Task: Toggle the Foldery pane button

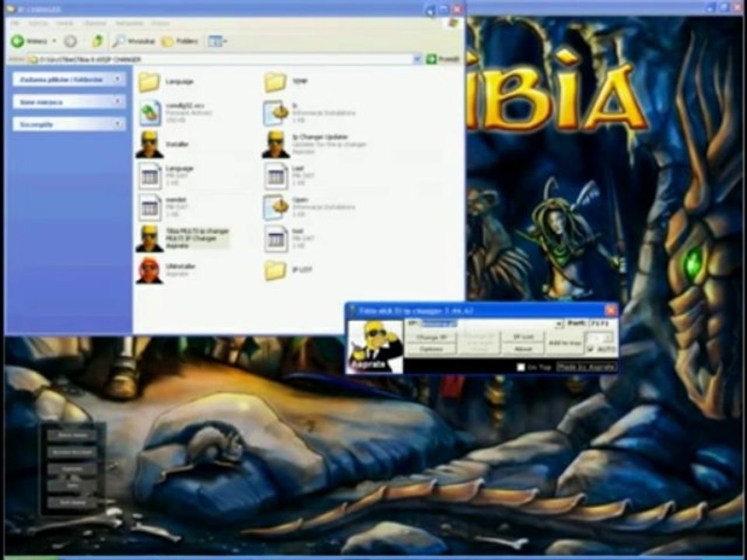Action: click(180, 41)
